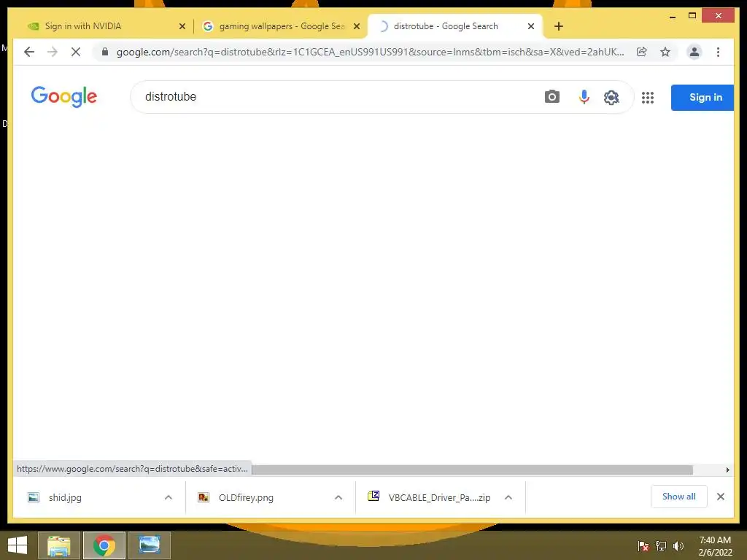Open the Windows Start button
This screenshot has width=747, height=560.
click(x=18, y=545)
